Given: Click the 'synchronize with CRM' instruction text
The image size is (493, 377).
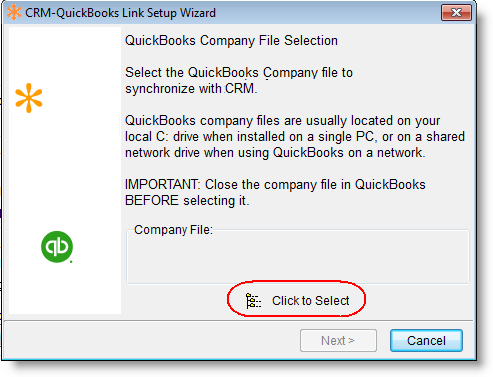Looking at the screenshot, I should click(191, 89).
